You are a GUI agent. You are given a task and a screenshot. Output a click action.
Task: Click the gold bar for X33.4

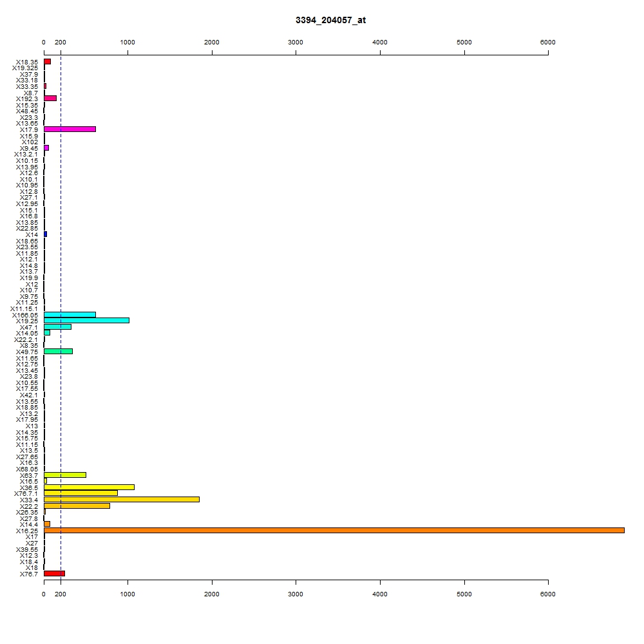point(122,500)
